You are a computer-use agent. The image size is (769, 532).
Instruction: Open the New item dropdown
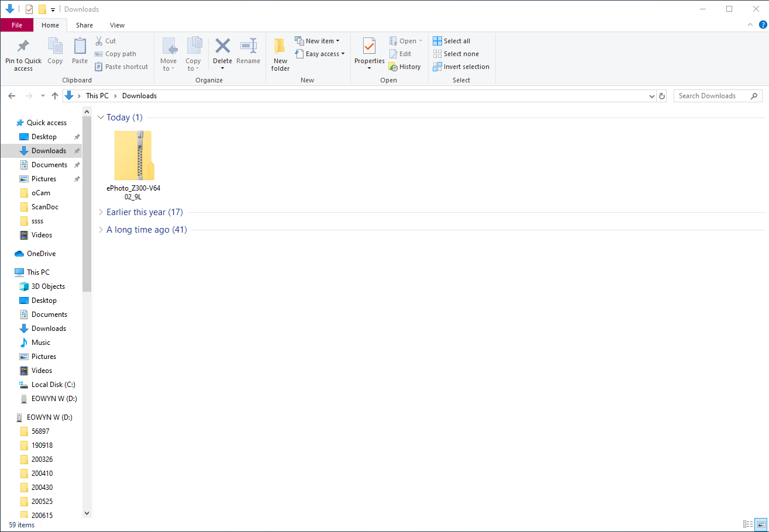click(x=318, y=41)
